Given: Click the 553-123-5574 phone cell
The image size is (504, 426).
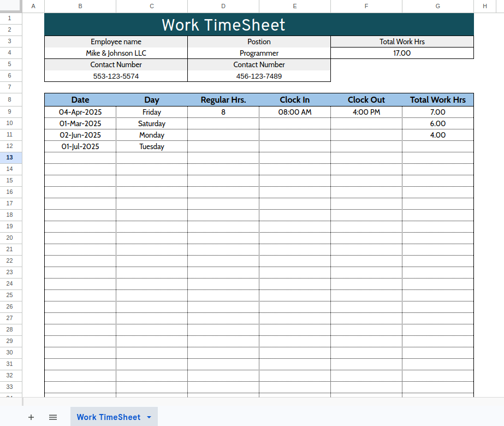Looking at the screenshot, I should tap(116, 76).
